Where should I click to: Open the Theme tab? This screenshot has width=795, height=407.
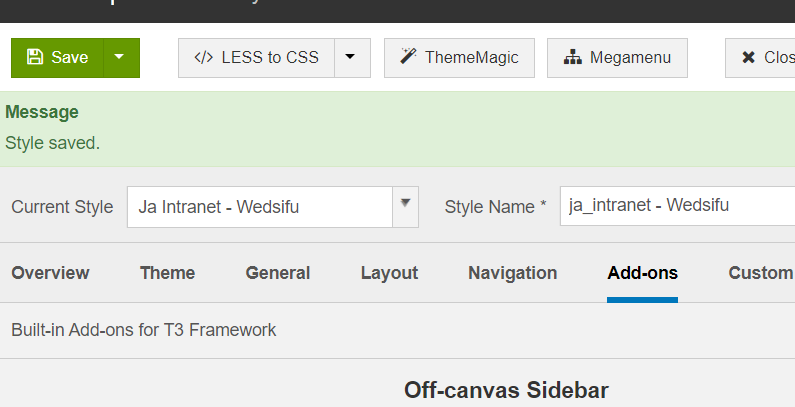pos(167,273)
